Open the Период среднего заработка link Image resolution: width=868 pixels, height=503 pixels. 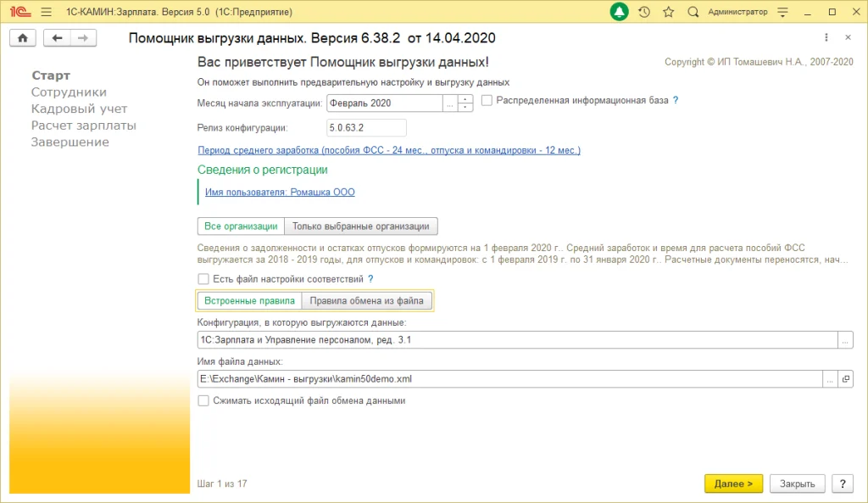389,150
